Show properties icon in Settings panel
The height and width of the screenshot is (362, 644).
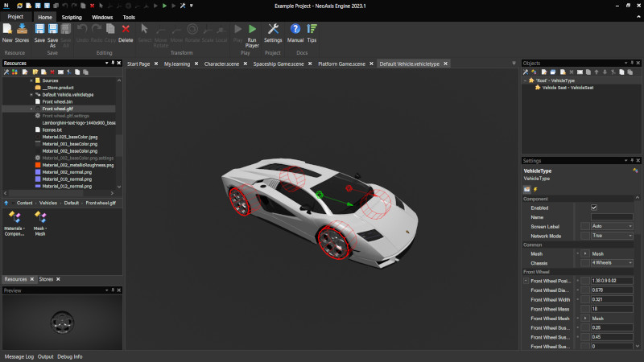tap(527, 189)
